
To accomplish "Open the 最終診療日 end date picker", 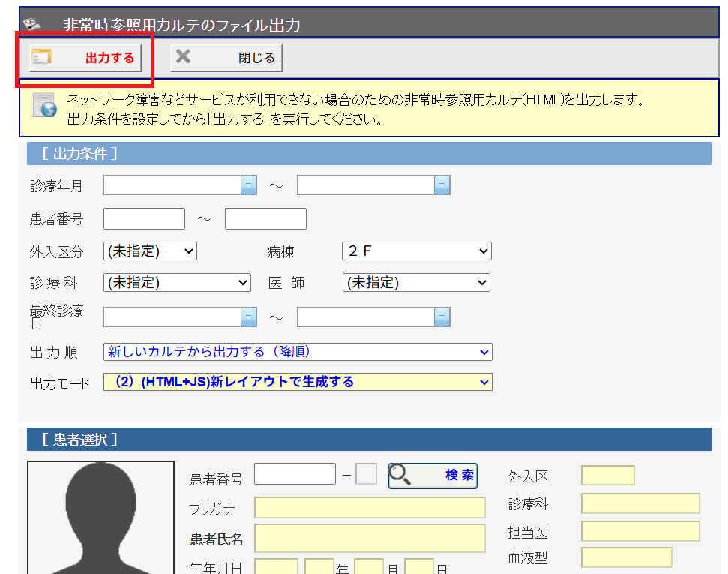I will 442,317.
